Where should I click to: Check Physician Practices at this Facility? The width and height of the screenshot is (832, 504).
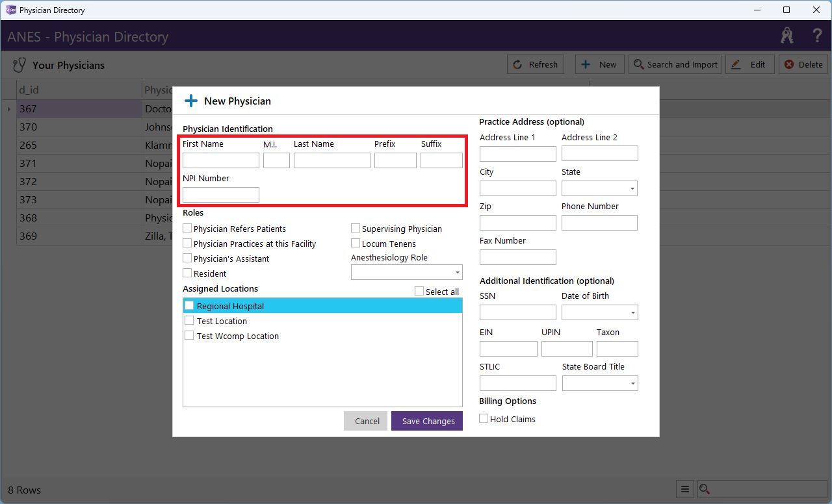[x=187, y=243]
